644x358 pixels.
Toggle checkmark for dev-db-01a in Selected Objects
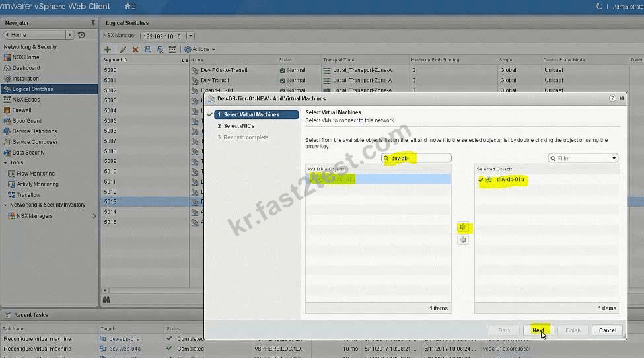click(x=481, y=180)
